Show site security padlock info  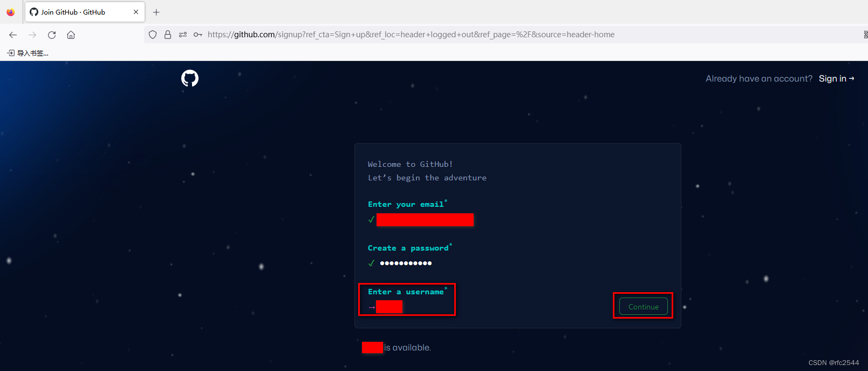click(168, 35)
